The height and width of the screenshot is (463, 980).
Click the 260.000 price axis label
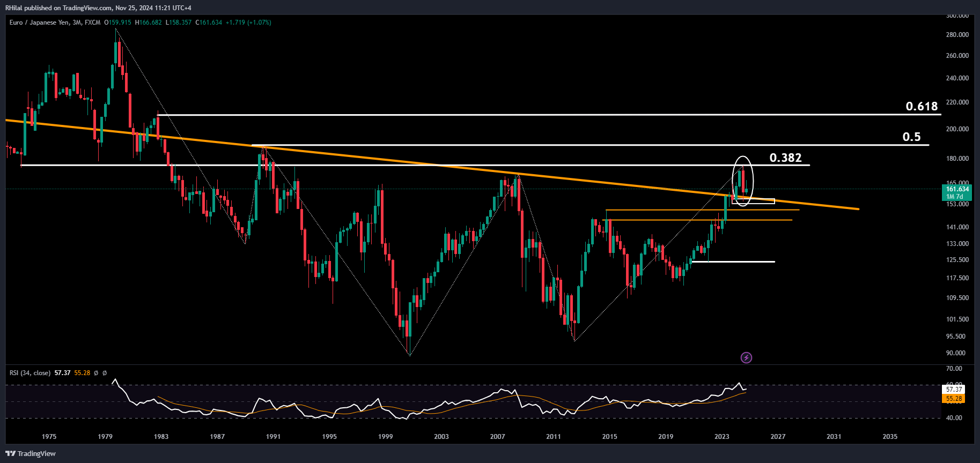coord(957,56)
